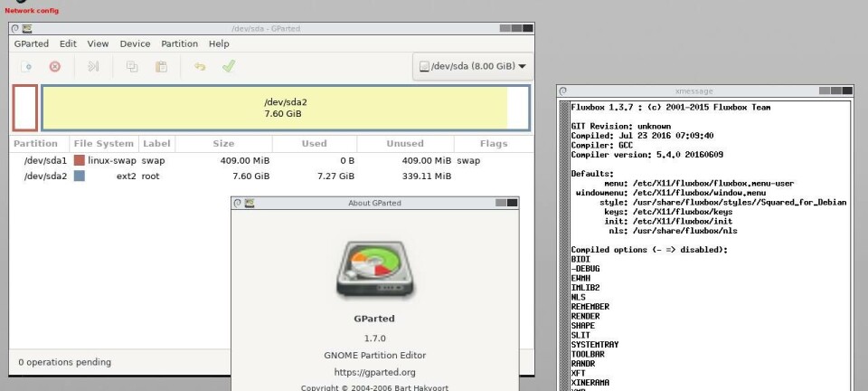Click the linux-swap color swatch
This screenshot has width=868, height=391.
pyautogui.click(x=80, y=160)
